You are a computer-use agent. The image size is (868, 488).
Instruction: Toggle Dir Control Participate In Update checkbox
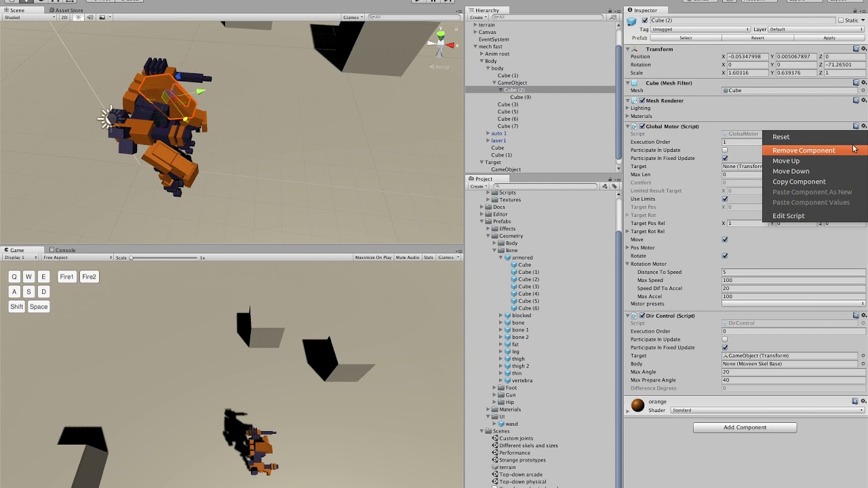point(725,339)
